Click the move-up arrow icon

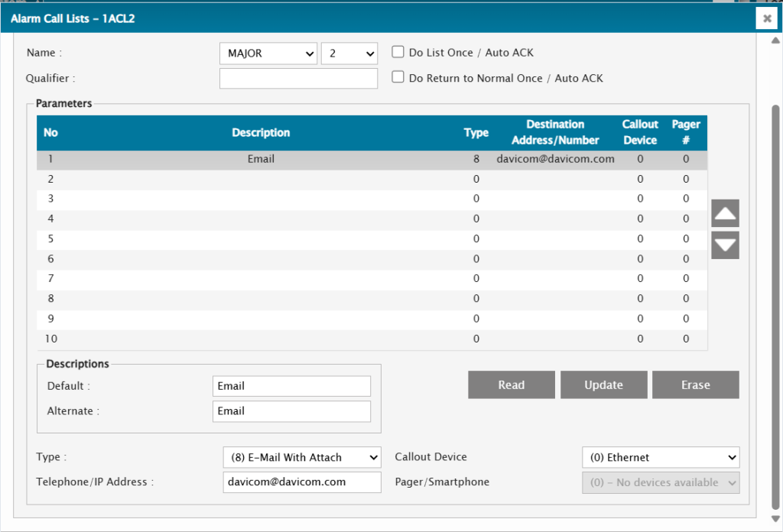click(725, 213)
